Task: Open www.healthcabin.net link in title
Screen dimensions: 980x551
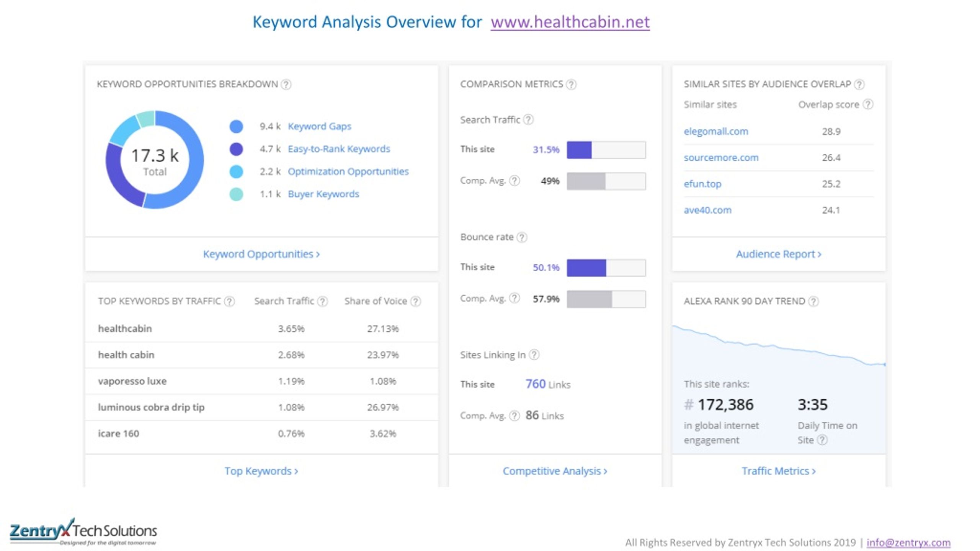Action: [570, 22]
